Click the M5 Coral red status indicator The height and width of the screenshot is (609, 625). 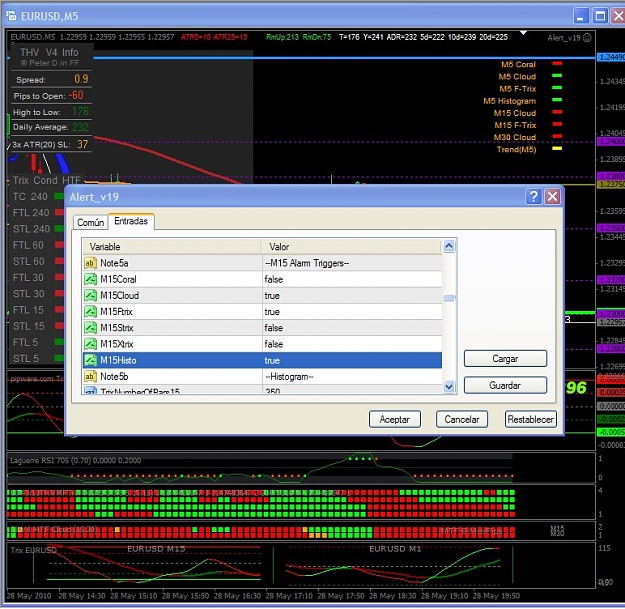pyautogui.click(x=557, y=63)
